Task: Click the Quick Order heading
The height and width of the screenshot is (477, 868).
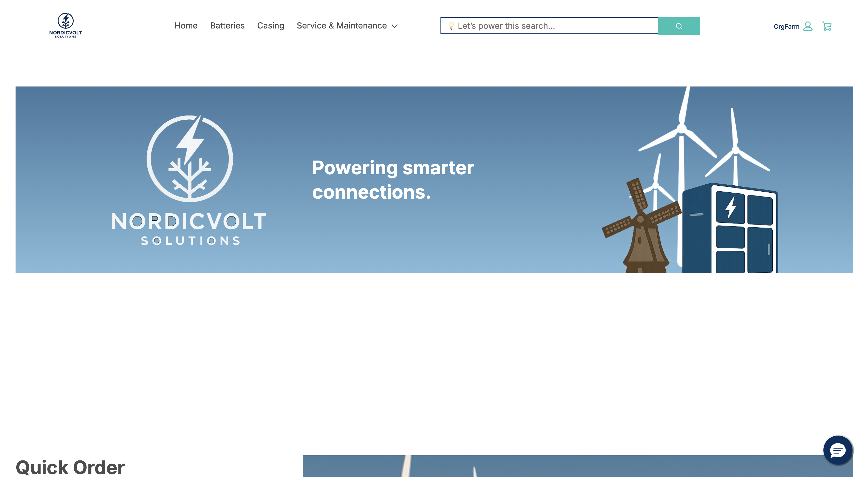Action: point(70,467)
